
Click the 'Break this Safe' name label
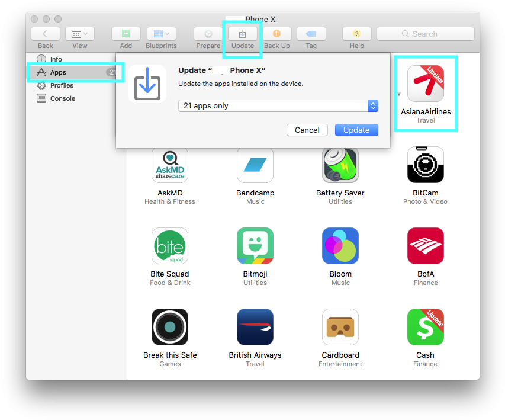click(170, 355)
